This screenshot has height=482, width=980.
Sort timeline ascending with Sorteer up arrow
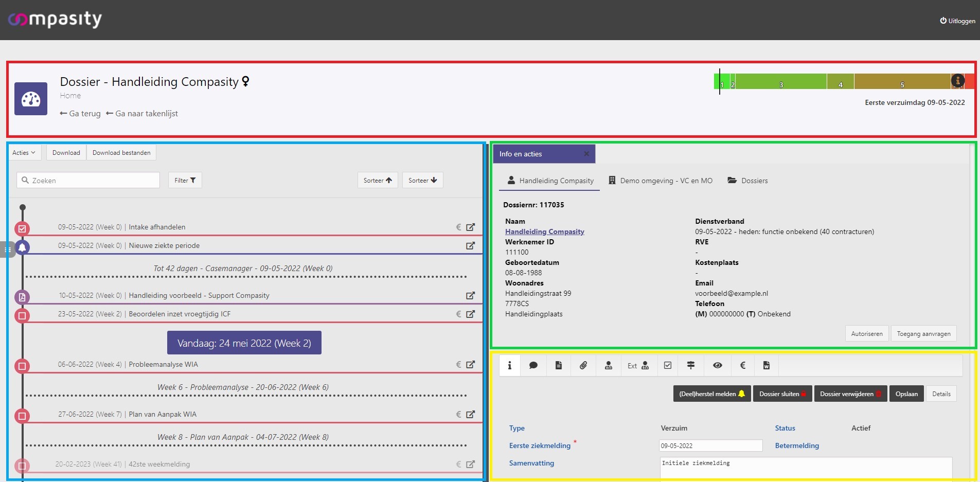point(378,180)
